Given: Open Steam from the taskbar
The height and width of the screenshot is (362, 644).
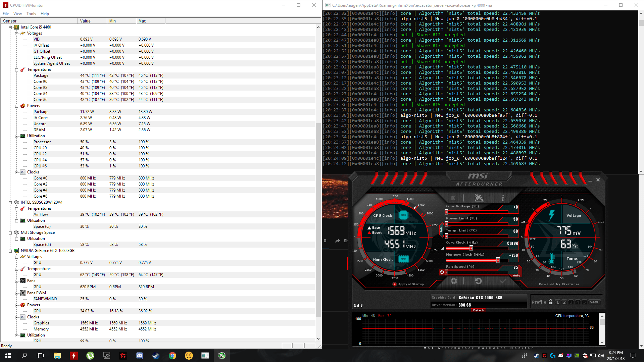Looking at the screenshot, I should tap(156, 355).
